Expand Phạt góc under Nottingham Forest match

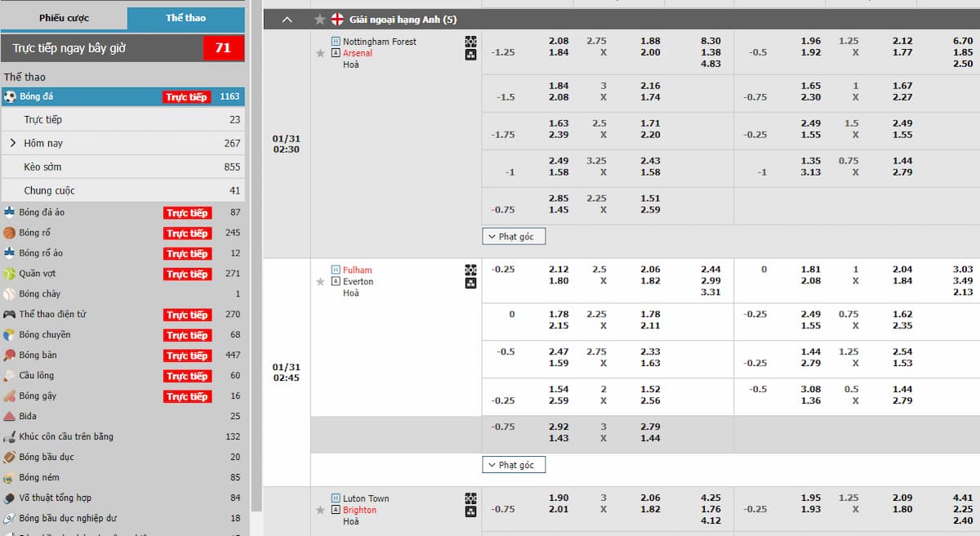click(514, 236)
